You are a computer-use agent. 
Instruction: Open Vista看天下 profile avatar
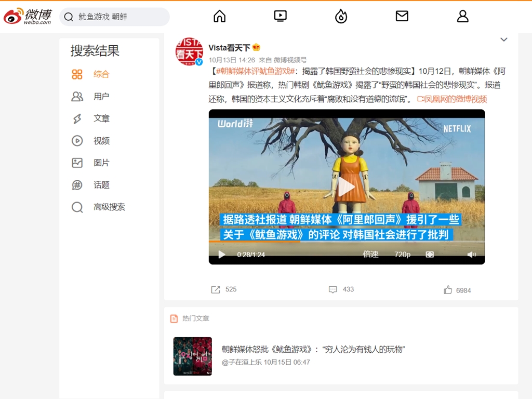pyautogui.click(x=189, y=51)
